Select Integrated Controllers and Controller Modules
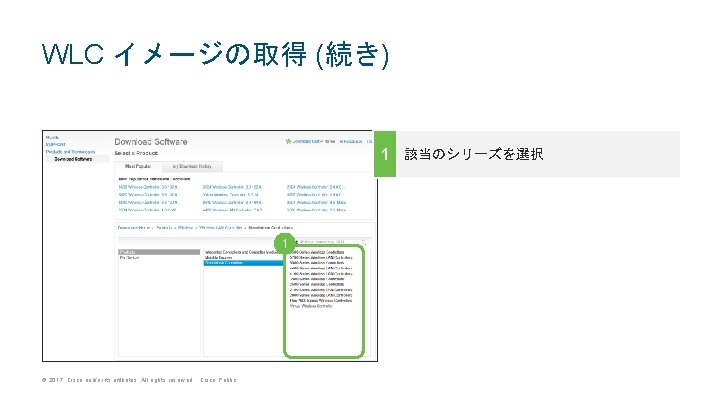The image size is (720, 405). point(242,252)
